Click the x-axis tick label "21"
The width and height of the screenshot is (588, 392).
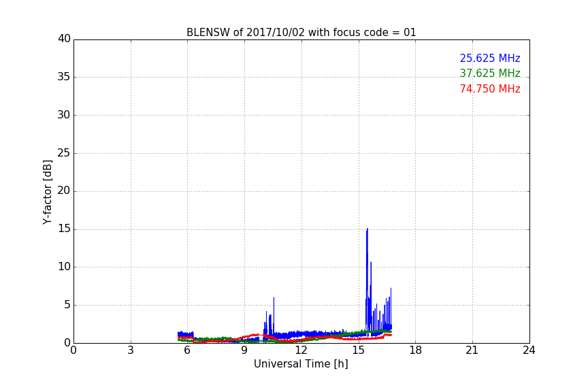pos(472,350)
